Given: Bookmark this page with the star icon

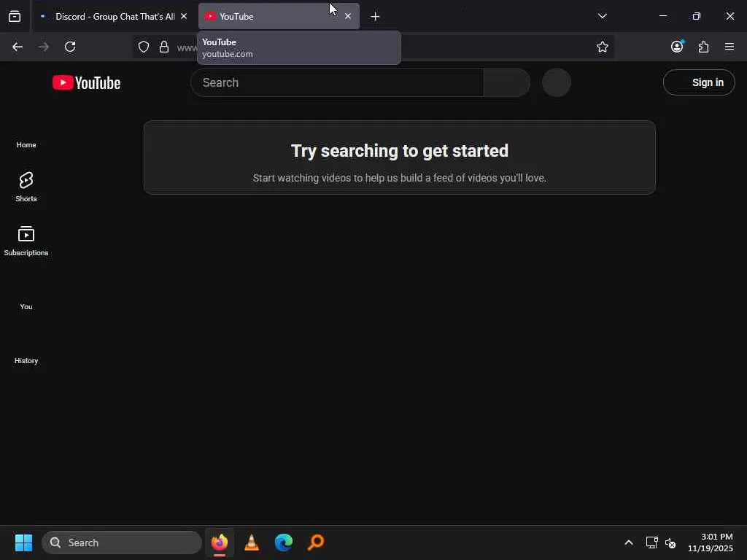Looking at the screenshot, I should [602, 47].
